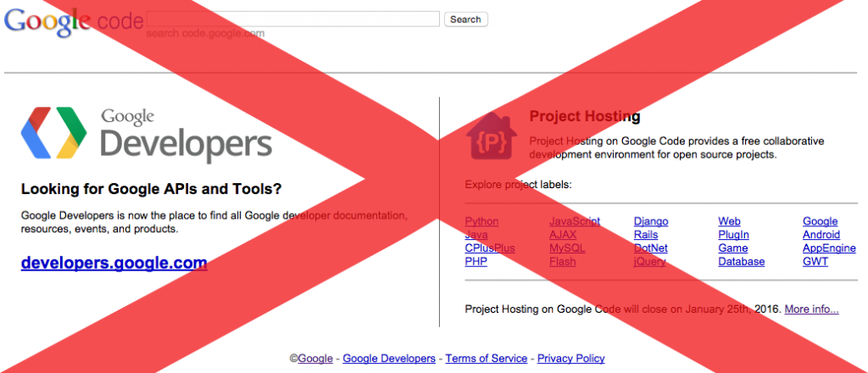This screenshot has width=868, height=373.
Task: Open the developers.google.com link
Action: click(x=114, y=263)
